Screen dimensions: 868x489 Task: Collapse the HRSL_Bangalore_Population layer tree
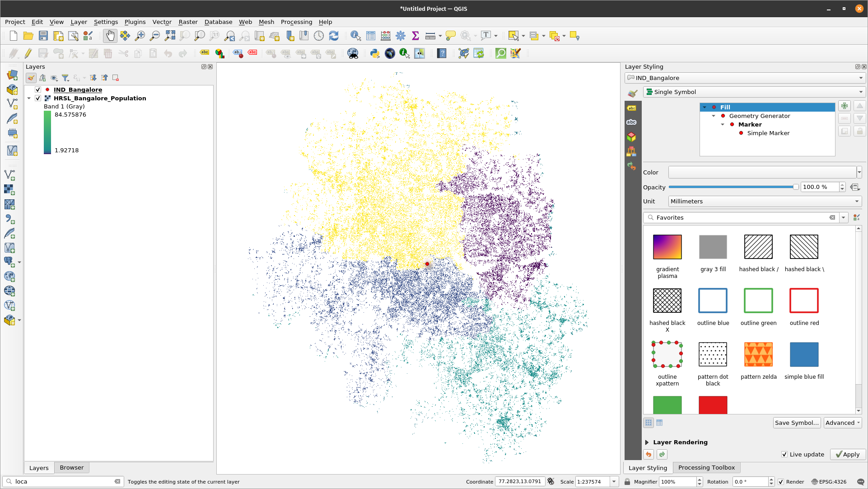[29, 98]
